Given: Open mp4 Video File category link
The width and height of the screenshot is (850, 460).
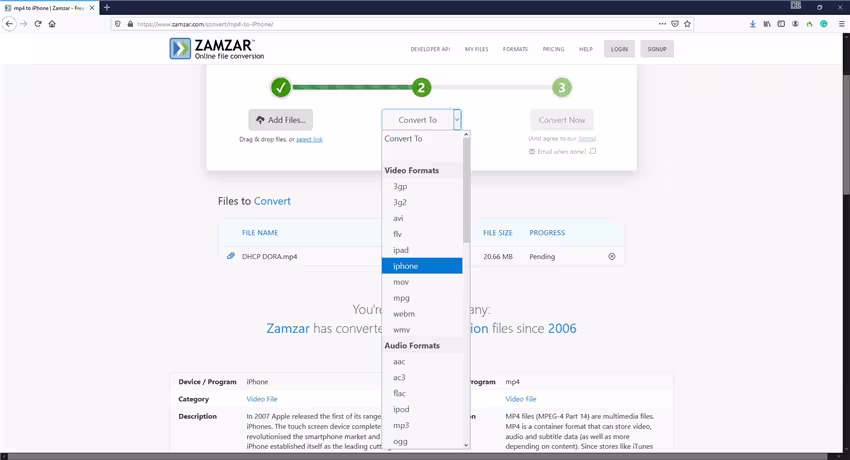Looking at the screenshot, I should (520, 399).
